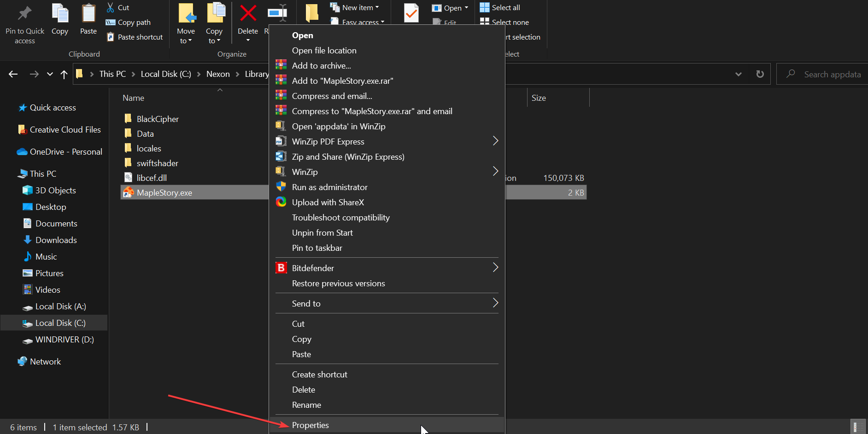
Task: Click the Paste ribbon icon
Action: 88,14
